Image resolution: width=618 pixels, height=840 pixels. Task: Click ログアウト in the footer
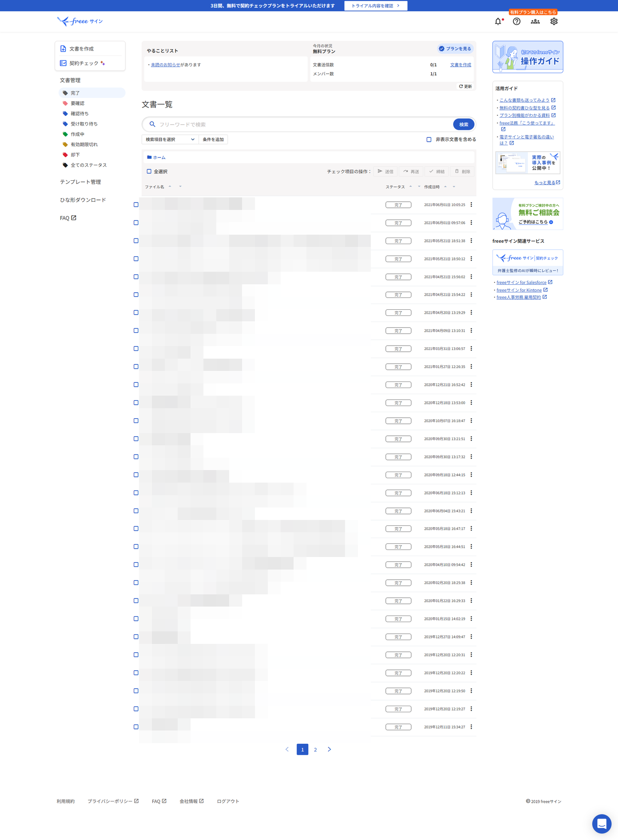point(228,801)
